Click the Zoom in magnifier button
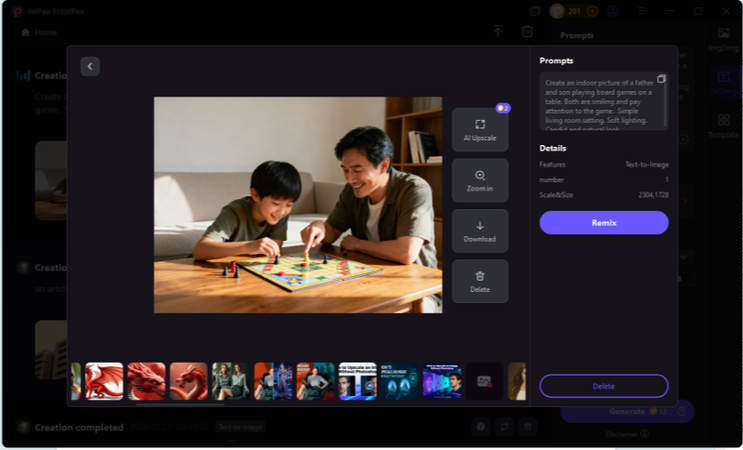 pos(480,180)
